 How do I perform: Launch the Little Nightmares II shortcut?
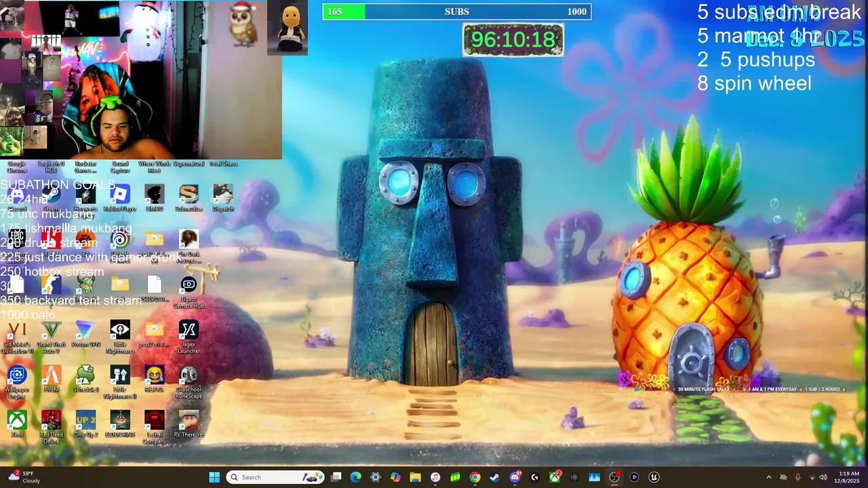[120, 381]
